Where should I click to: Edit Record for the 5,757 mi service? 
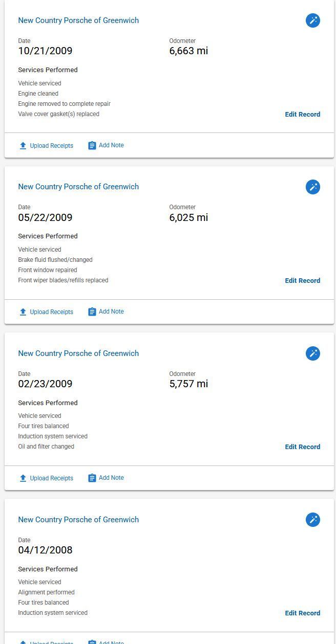coord(302,447)
